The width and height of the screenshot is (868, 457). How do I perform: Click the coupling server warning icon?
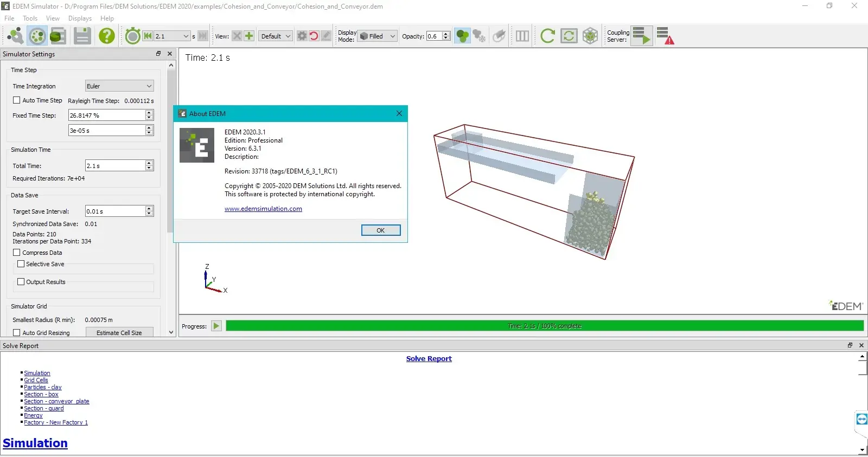click(665, 36)
